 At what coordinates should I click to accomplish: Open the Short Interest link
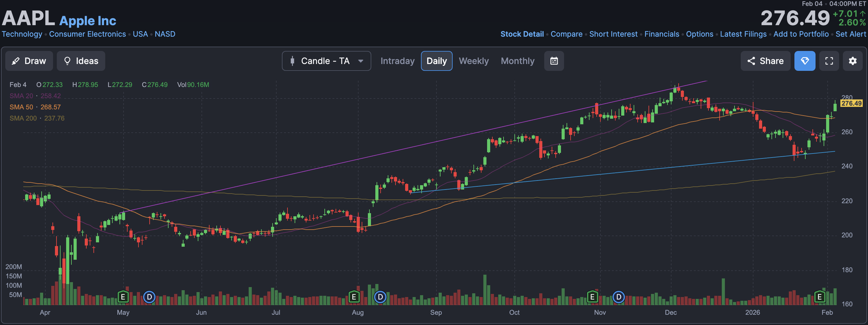point(613,34)
